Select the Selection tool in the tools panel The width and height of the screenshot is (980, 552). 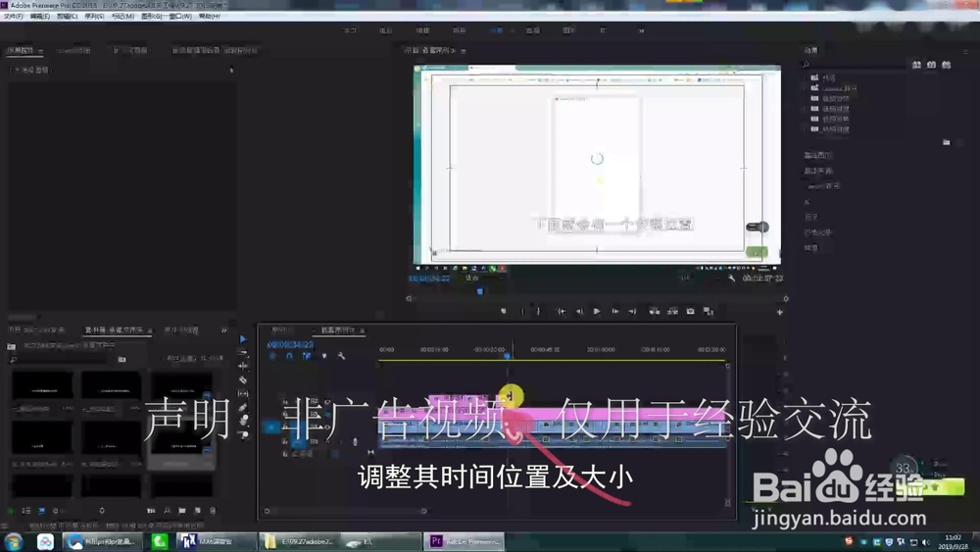tap(243, 339)
